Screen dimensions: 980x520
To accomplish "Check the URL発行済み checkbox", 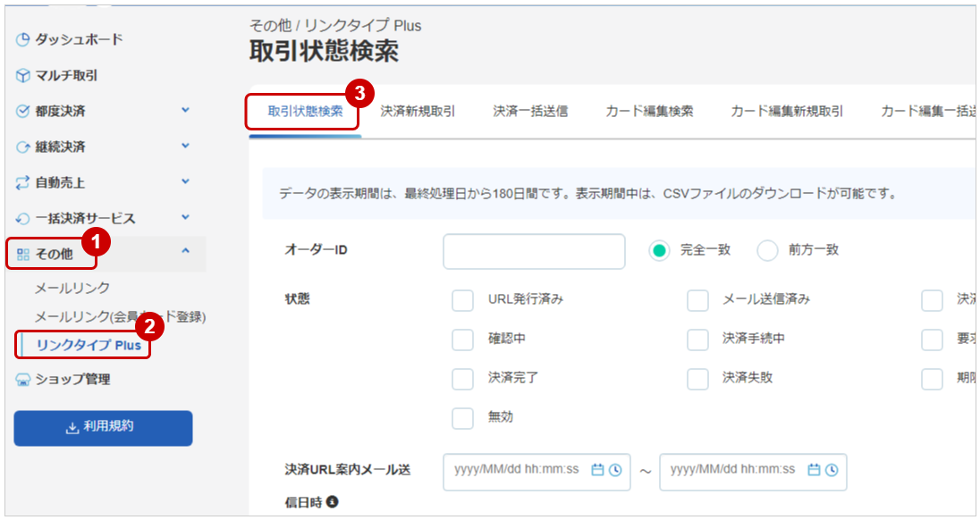I will pos(462,300).
